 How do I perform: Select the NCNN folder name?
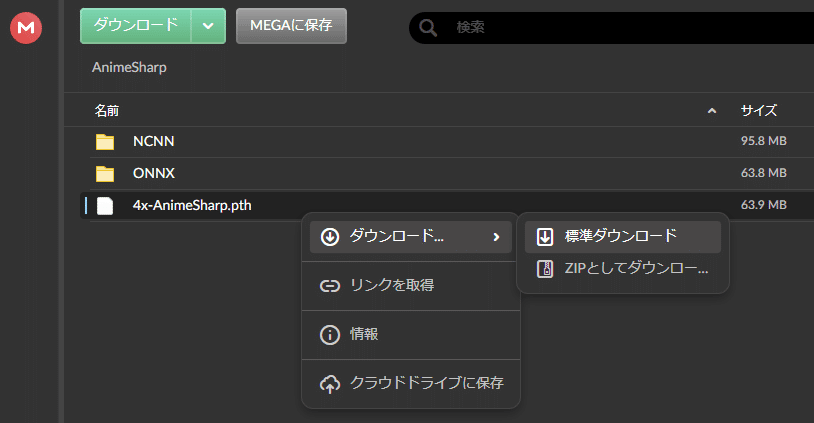click(x=154, y=141)
